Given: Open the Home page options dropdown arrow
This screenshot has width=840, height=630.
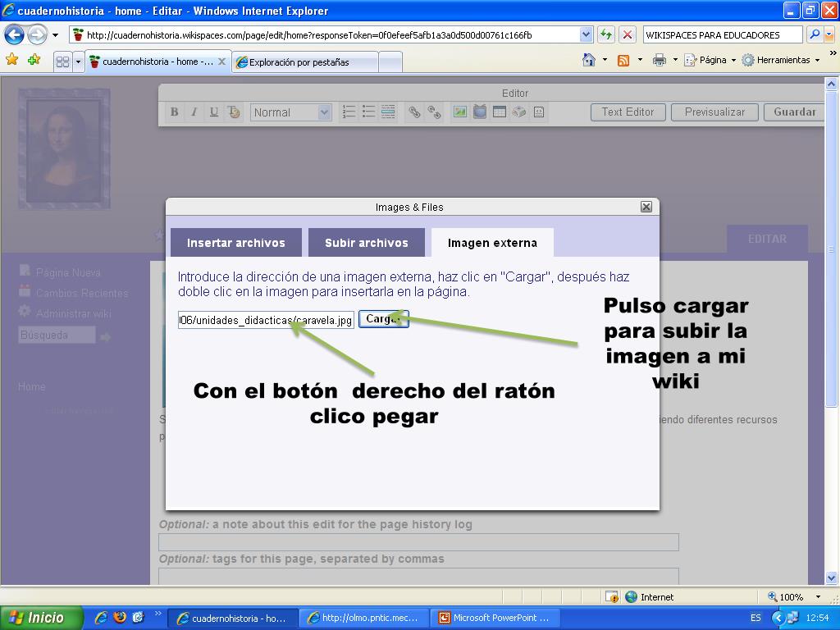Looking at the screenshot, I should click(x=605, y=60).
